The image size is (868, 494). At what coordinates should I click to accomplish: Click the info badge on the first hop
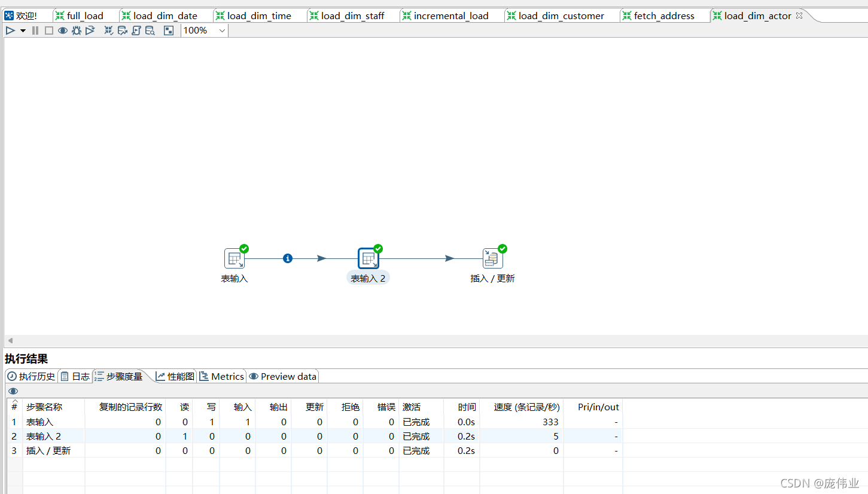coord(288,258)
